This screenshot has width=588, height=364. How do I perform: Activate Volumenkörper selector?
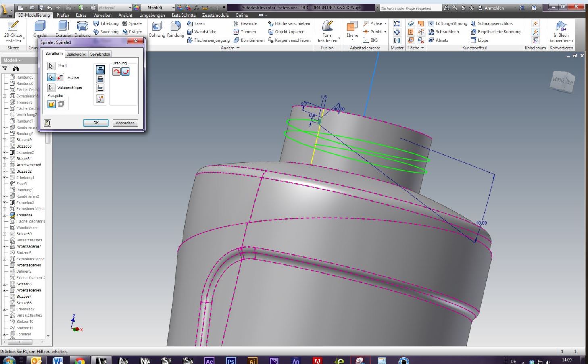tap(51, 88)
